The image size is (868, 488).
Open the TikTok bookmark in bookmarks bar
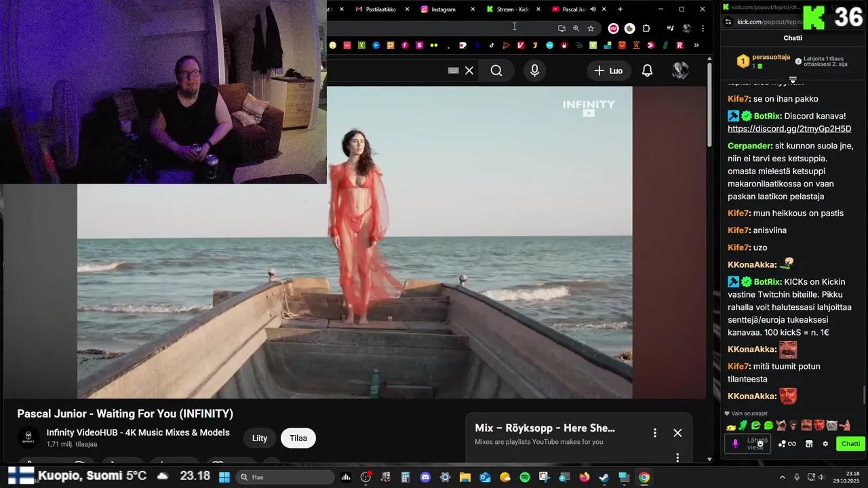pyautogui.click(x=491, y=45)
